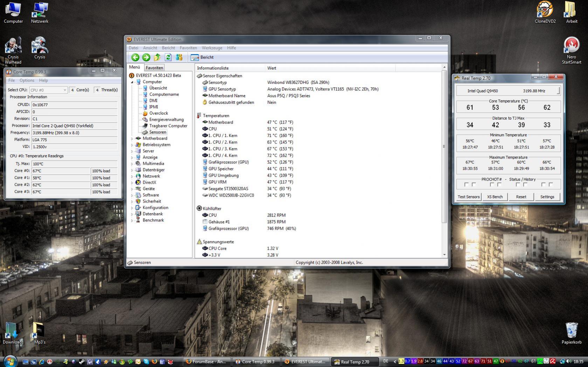This screenshot has height=367, width=588.
Task: Go back using EVEREST's green left arrow
Action: (135, 57)
